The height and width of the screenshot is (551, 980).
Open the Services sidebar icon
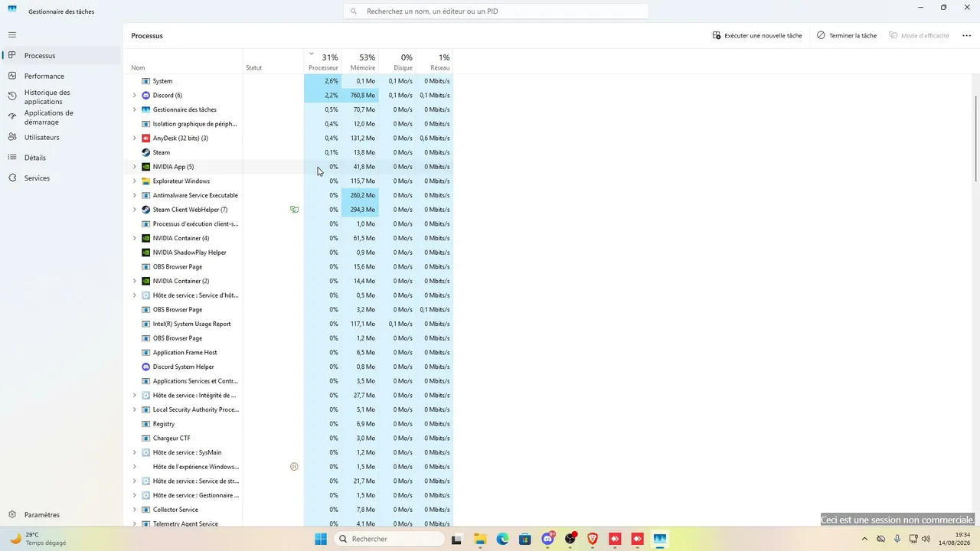pos(12,178)
